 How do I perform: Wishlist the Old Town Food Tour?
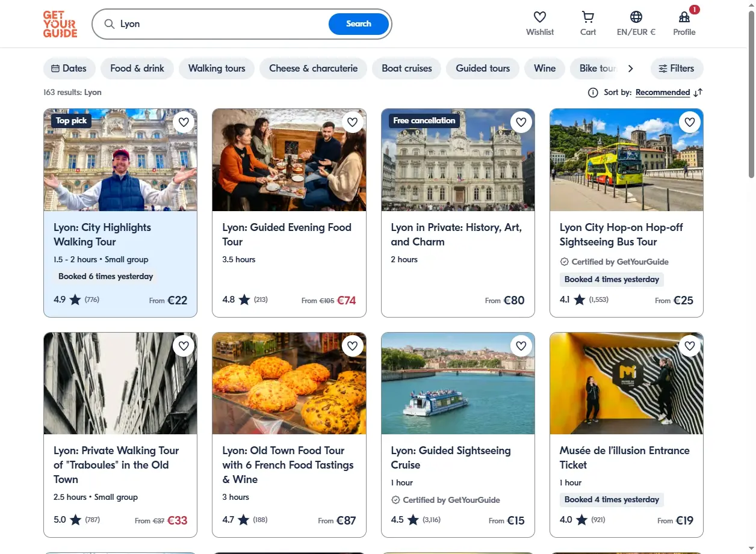pyautogui.click(x=352, y=346)
